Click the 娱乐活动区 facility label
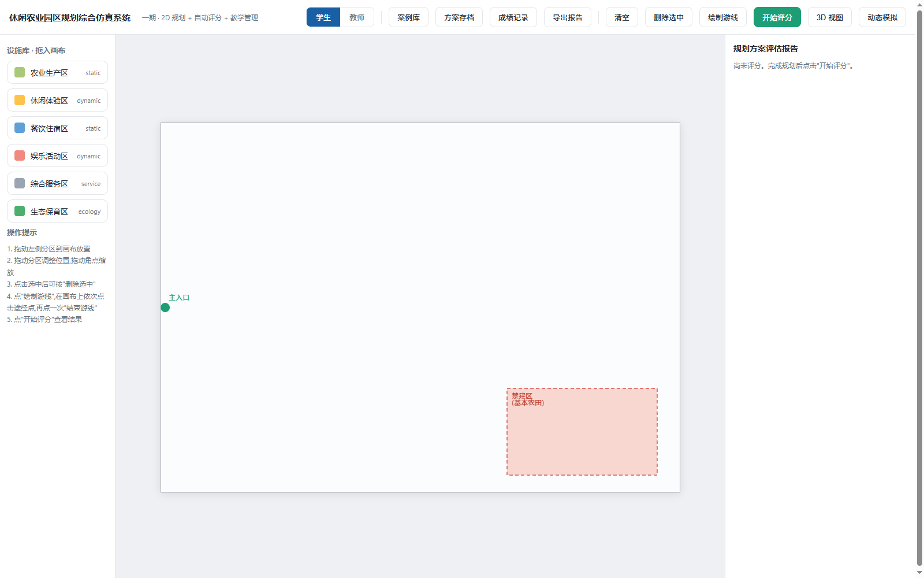This screenshot has height=578, width=924. [49, 156]
